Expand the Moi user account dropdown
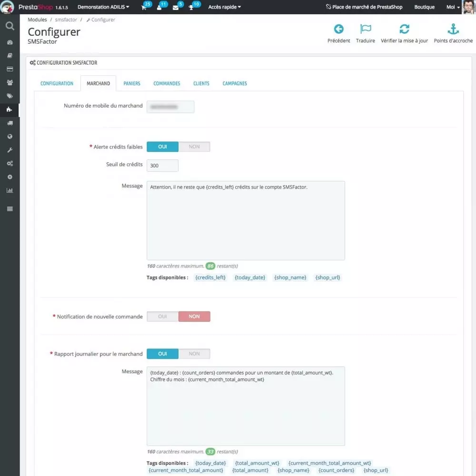The width and height of the screenshot is (476, 476). 453,7
